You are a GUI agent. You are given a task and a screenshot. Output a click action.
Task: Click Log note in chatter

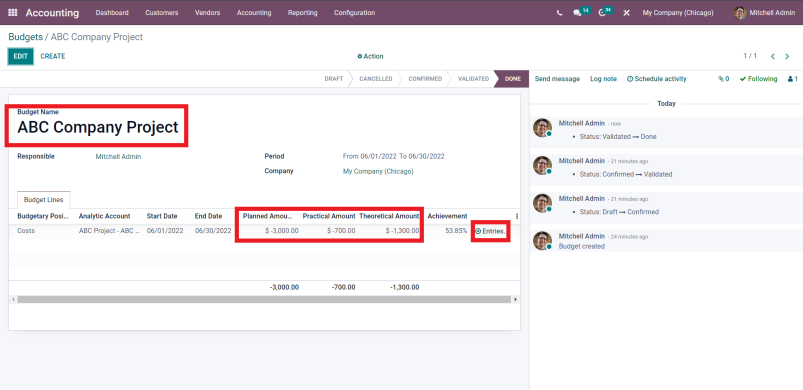click(x=603, y=79)
